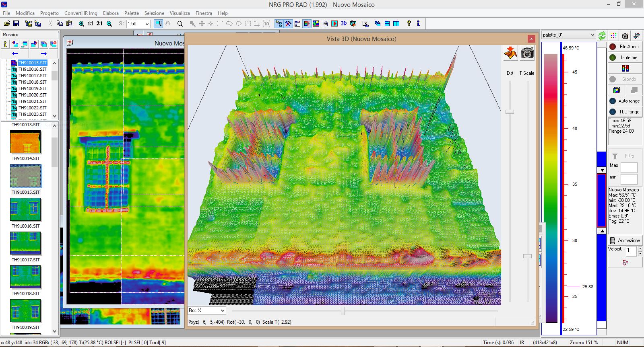
Task: Go to next image with right arrow
Action: [x=44, y=53]
